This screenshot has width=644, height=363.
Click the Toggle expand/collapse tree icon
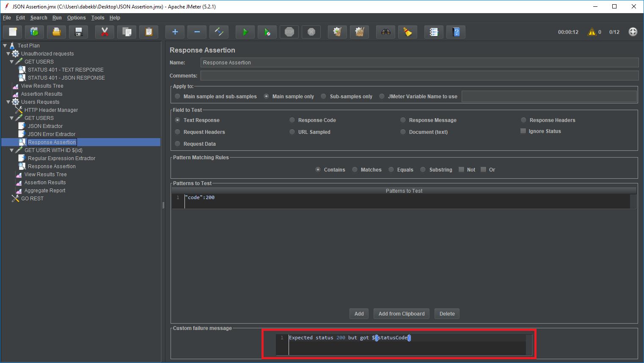(219, 32)
